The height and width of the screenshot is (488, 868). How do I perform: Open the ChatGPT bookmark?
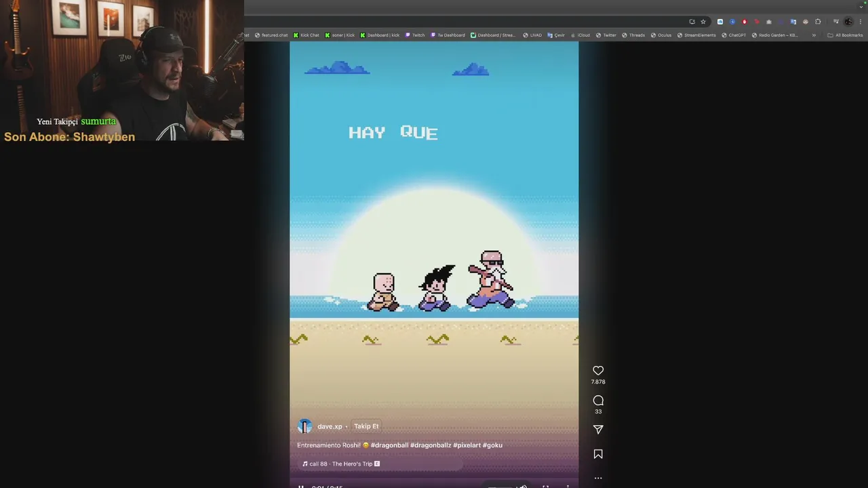click(734, 35)
